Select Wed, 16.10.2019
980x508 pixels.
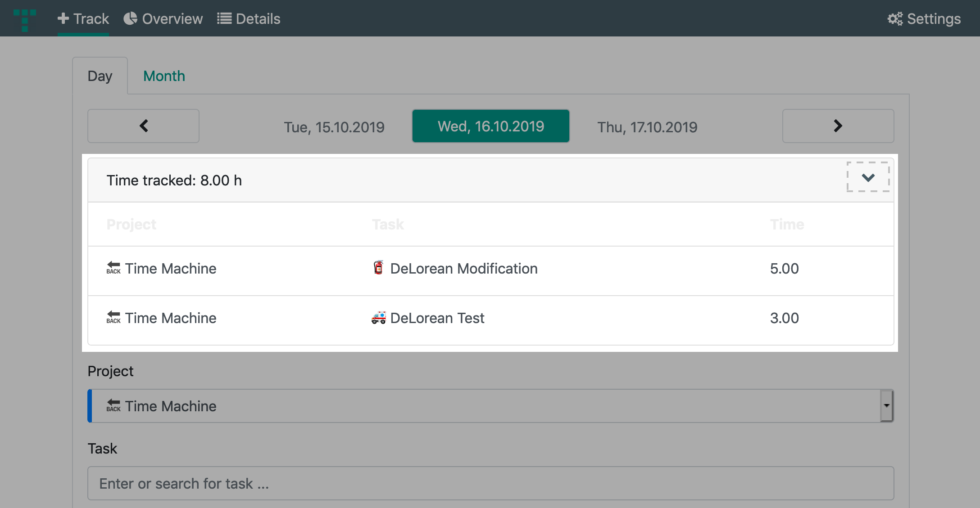[491, 126]
